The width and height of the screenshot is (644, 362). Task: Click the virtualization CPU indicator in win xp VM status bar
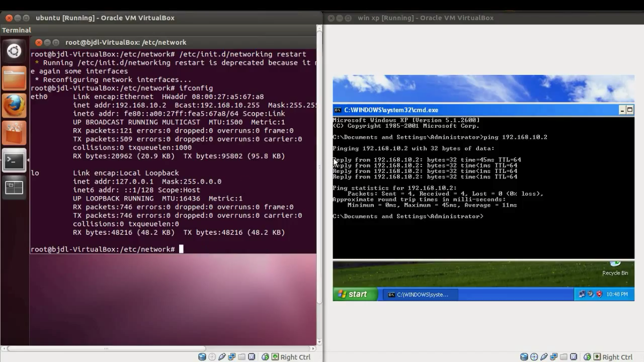pos(574,357)
